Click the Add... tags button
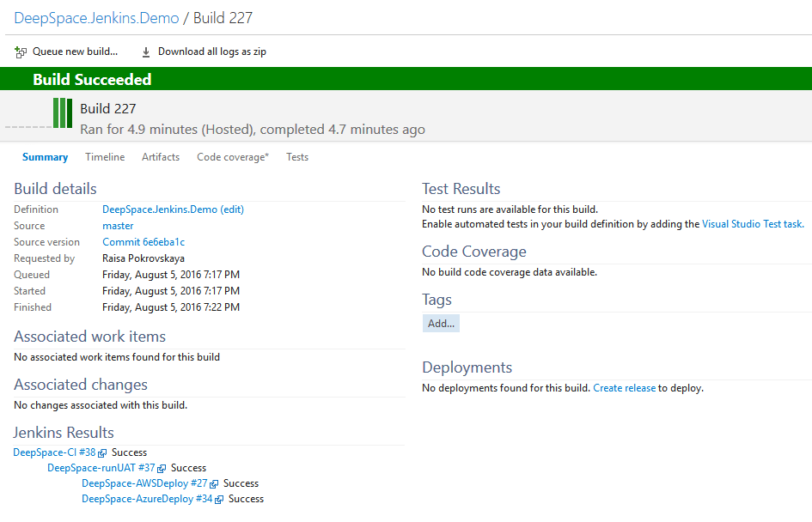This screenshot has width=812, height=522. (441, 324)
